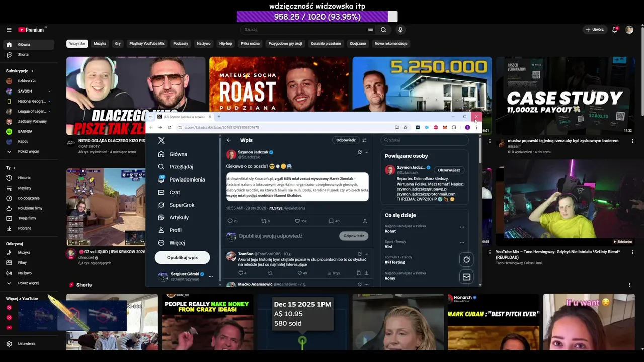Image resolution: width=644 pixels, height=362 pixels.
Task: Open options menu of the Shorts shelf
Action: 629,285
